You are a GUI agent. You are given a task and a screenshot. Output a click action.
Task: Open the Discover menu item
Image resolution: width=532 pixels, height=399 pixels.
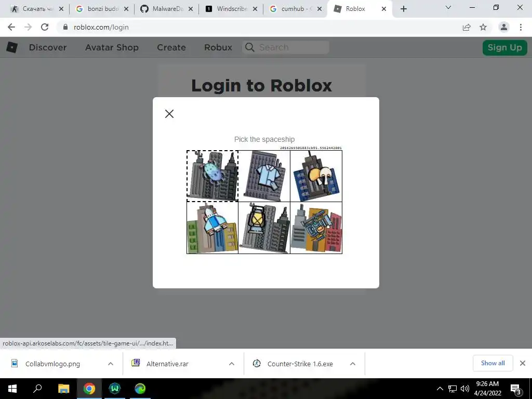tap(48, 47)
